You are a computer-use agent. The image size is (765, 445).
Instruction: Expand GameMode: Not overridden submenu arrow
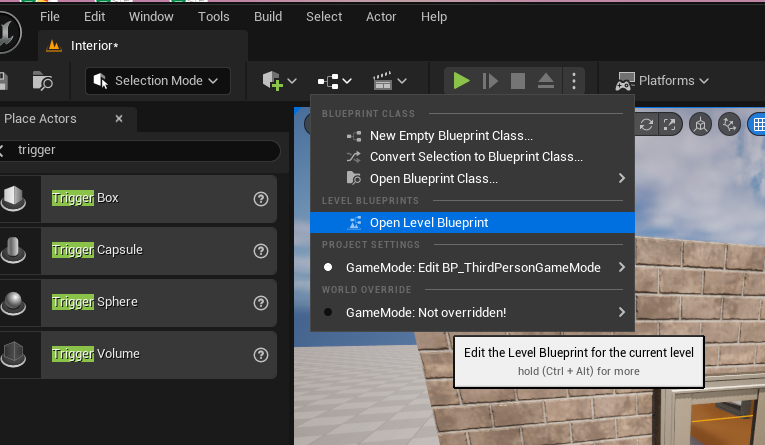tap(622, 312)
